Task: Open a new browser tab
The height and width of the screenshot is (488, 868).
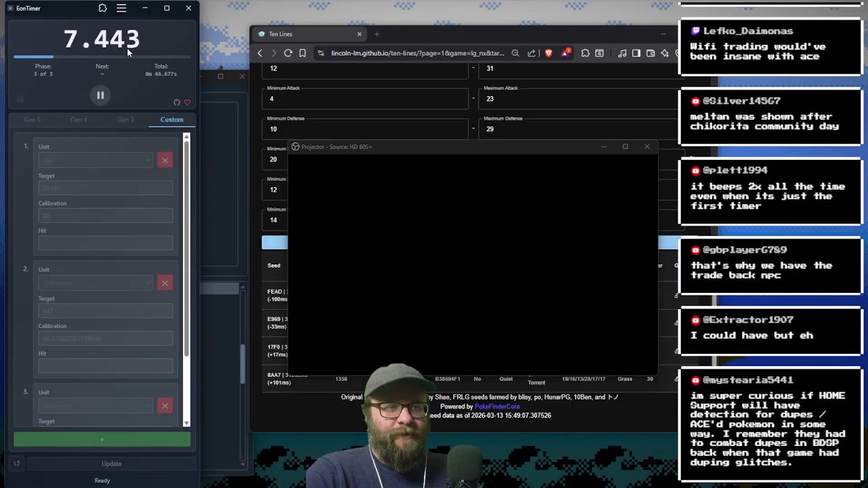Action: 377,34
